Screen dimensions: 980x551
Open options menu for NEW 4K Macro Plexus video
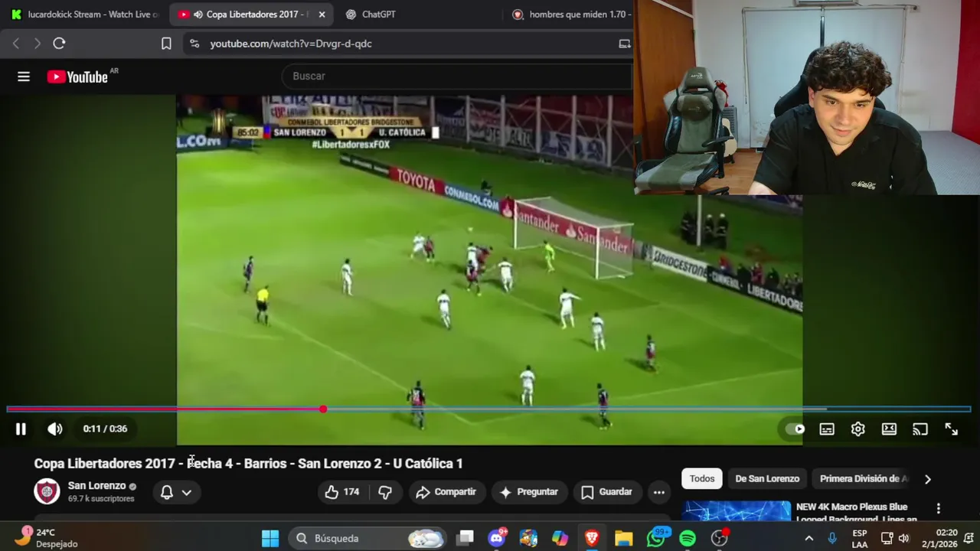pyautogui.click(x=938, y=509)
